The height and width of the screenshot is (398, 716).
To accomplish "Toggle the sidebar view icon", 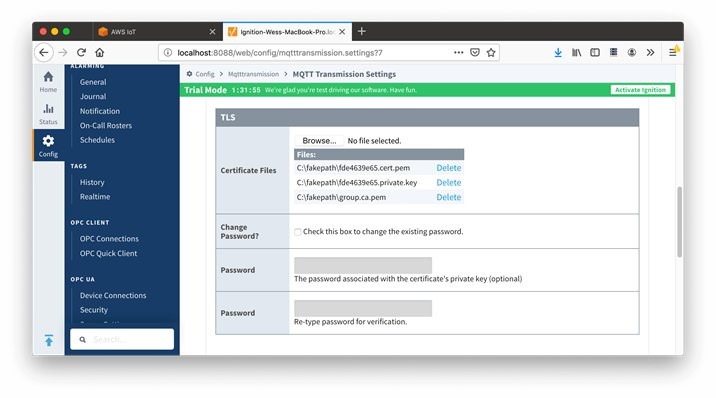I will pos(595,52).
